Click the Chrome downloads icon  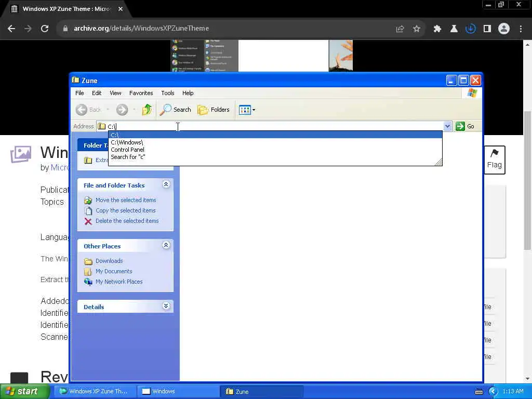tap(471, 29)
